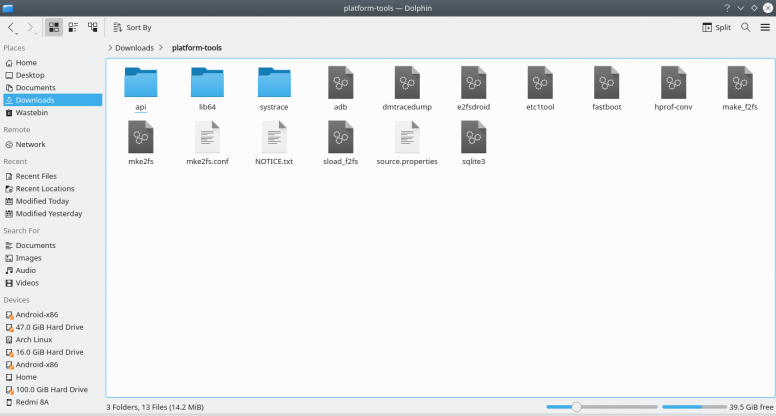Open Network under Remote
This screenshot has width=776, height=416.
tap(52, 144)
